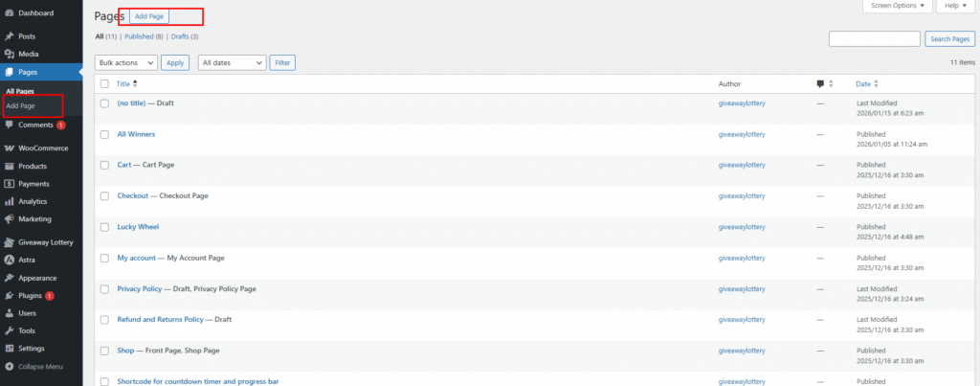980x386 pixels.
Task: Click the search pages text field
Action: click(x=874, y=38)
